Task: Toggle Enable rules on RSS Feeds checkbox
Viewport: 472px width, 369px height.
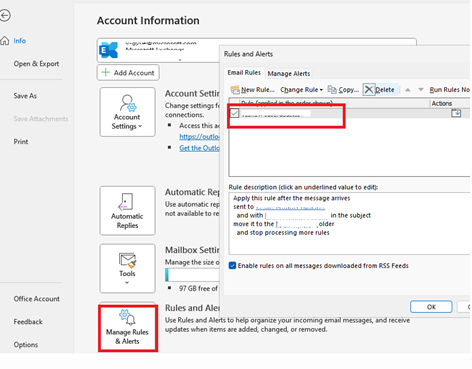Action: (233, 266)
